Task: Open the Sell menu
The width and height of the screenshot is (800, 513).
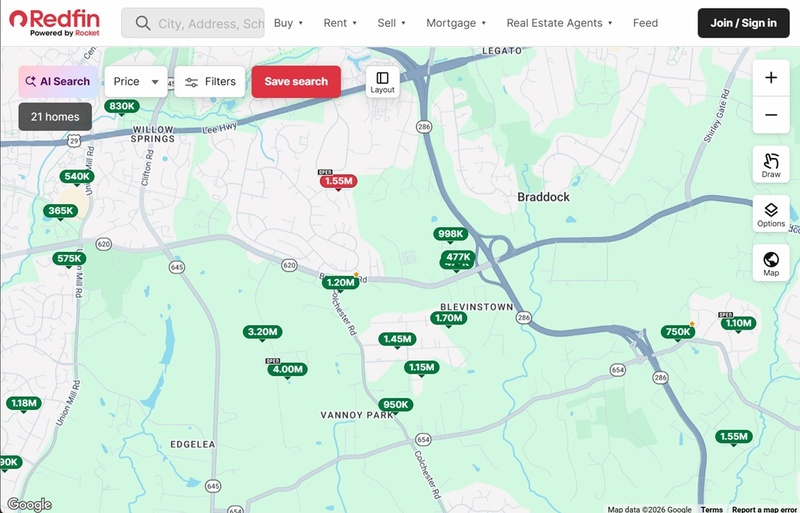Action: coord(391,23)
